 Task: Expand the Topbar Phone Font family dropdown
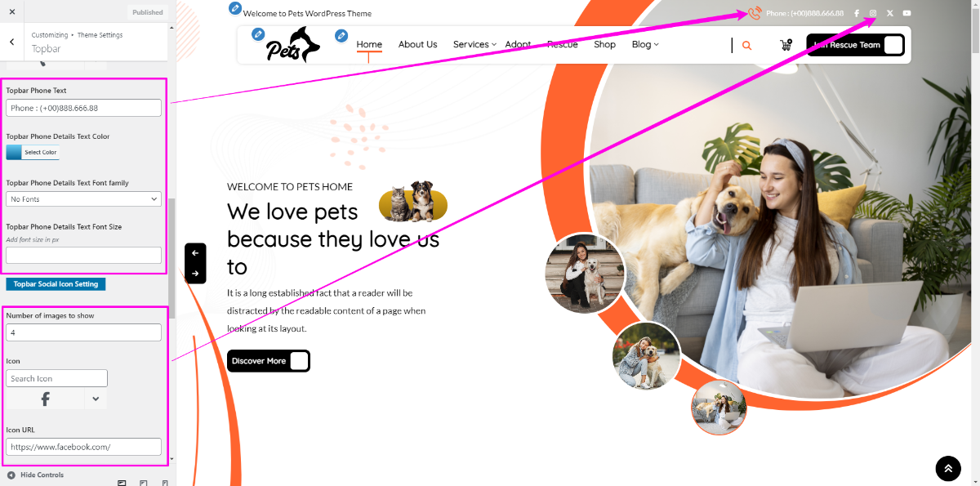(83, 198)
